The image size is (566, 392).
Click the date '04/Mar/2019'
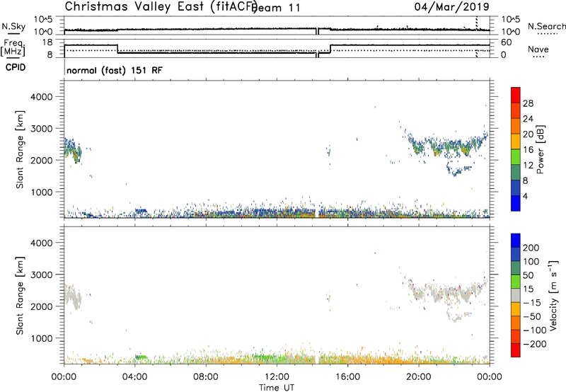pyautogui.click(x=451, y=7)
